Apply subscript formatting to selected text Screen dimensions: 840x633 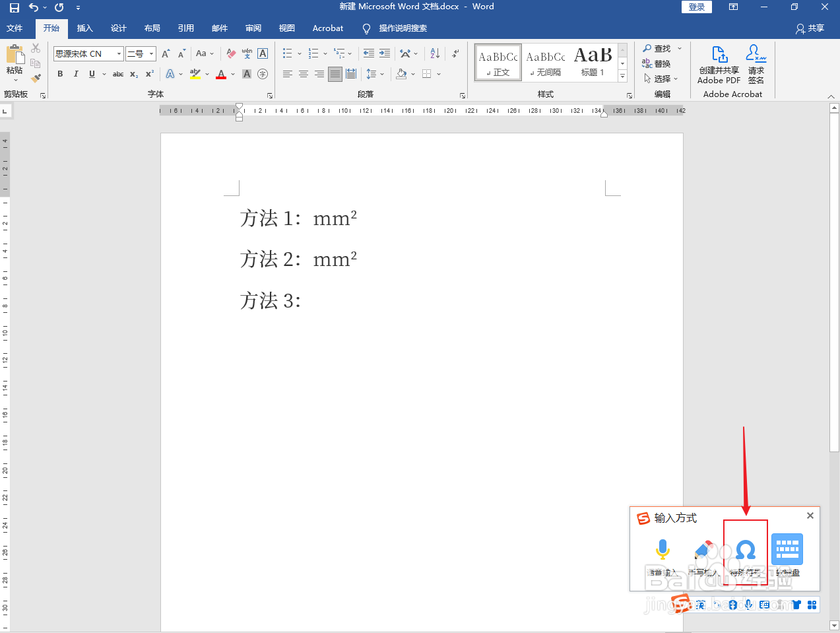pos(133,74)
